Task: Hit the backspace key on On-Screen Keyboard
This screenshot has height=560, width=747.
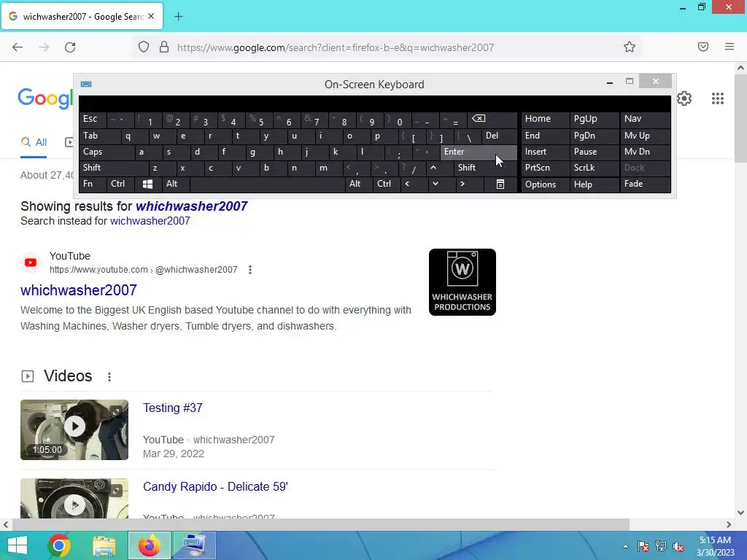Action: [x=492, y=119]
